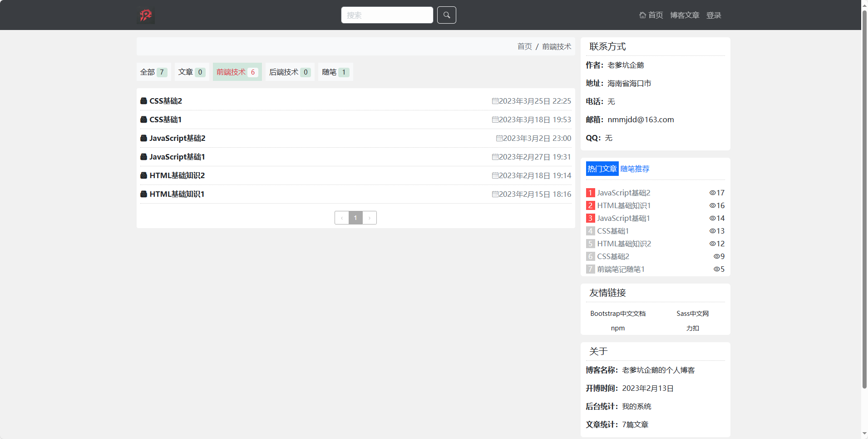Switch to 随笔推荐 tab in sidebar
This screenshot has height=439, width=868.
635,169
